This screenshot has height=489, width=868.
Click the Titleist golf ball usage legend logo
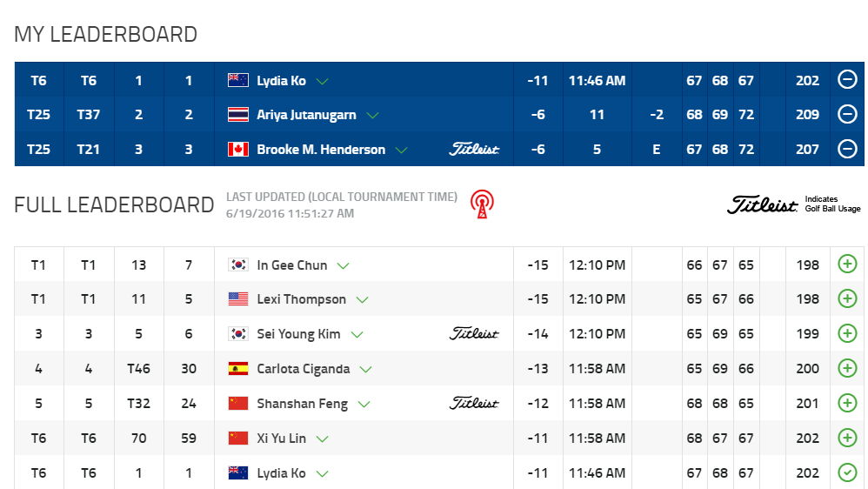pos(762,205)
